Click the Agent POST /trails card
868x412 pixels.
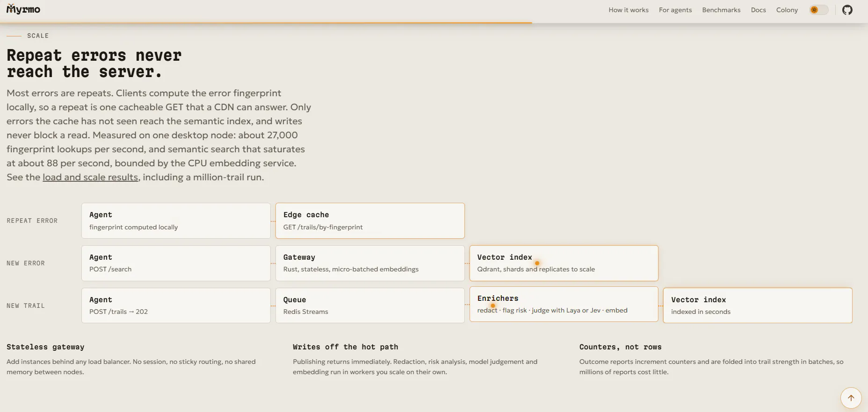[x=176, y=305]
